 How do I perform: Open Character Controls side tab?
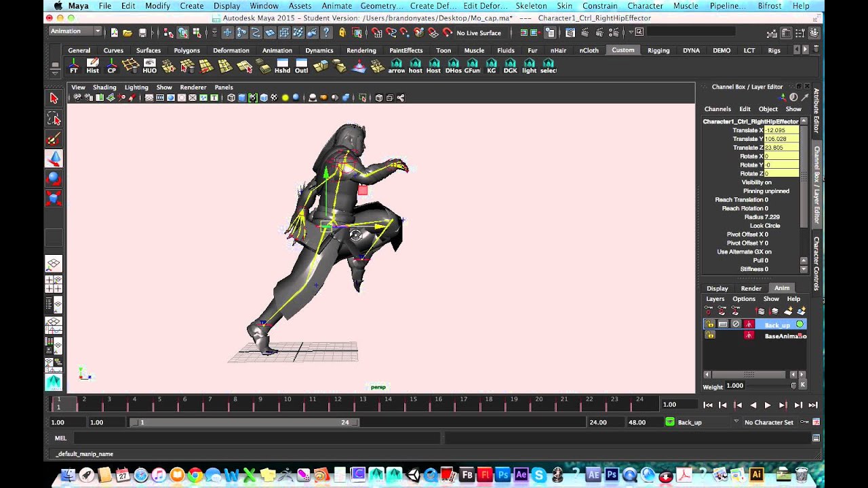816,263
